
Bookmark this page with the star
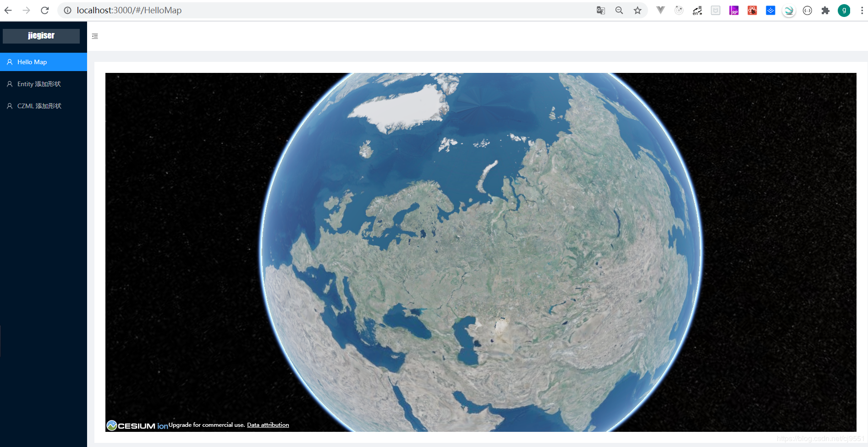pos(637,10)
